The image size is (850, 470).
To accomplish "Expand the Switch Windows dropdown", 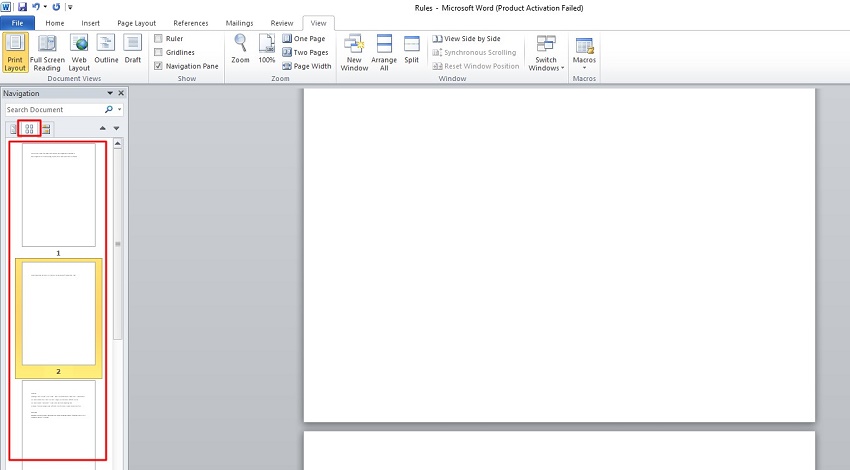I will pos(545,54).
